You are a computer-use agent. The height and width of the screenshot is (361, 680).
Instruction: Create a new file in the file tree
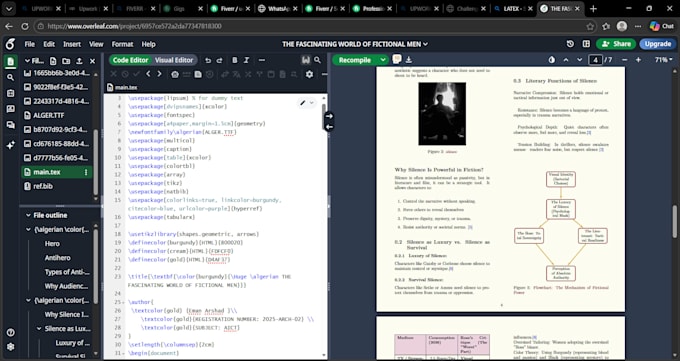tap(53, 61)
